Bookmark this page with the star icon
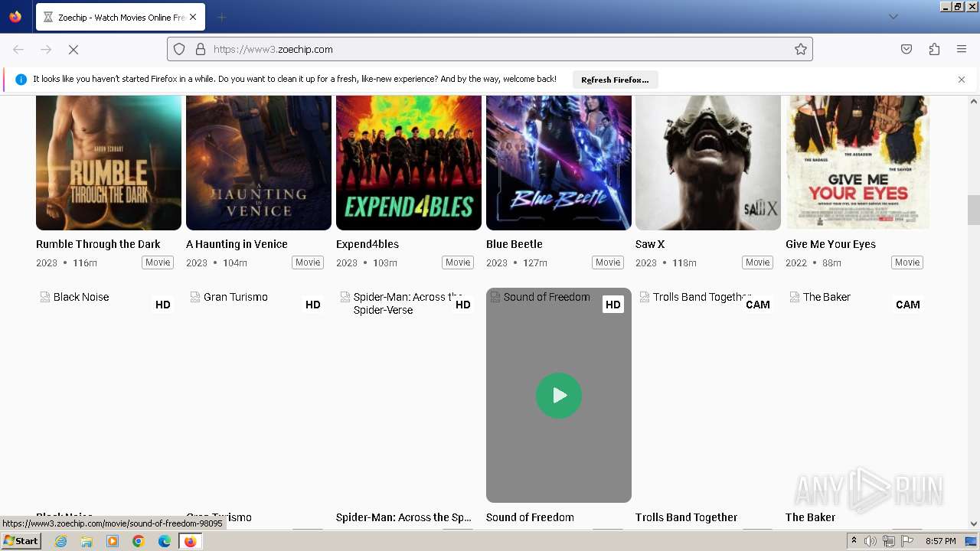The height and width of the screenshot is (551, 980). (801, 49)
